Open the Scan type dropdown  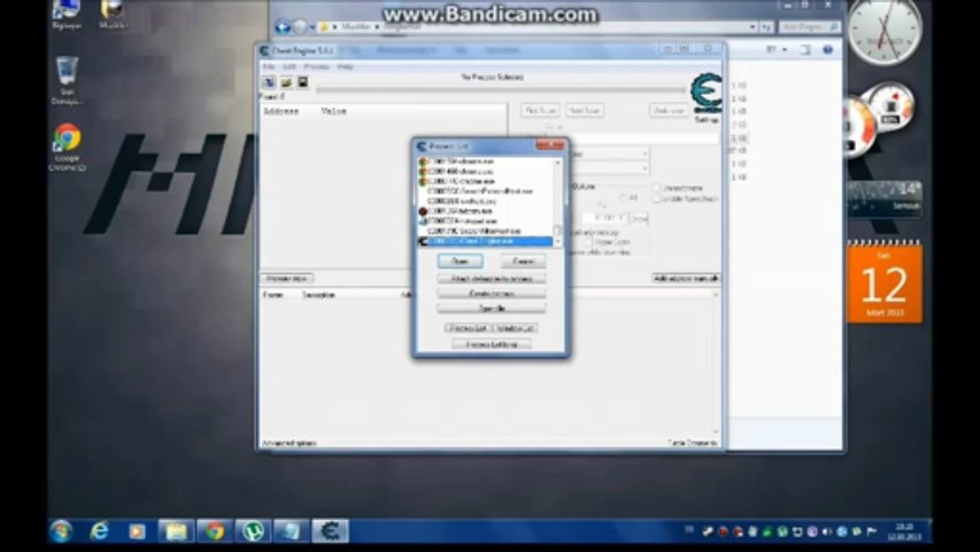coord(610,154)
